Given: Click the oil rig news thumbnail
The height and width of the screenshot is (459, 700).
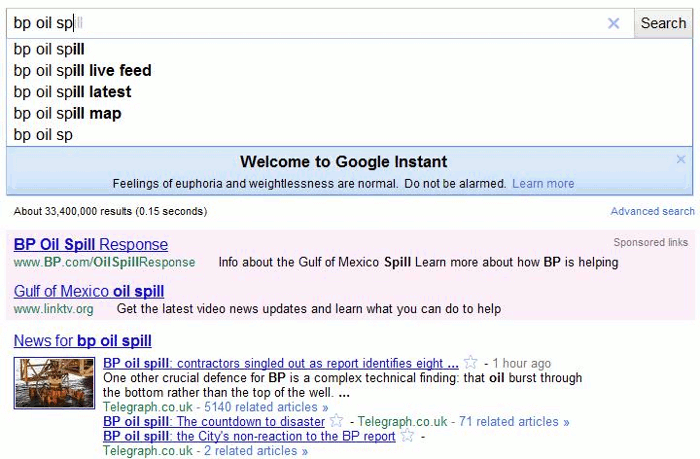Looking at the screenshot, I should [54, 383].
